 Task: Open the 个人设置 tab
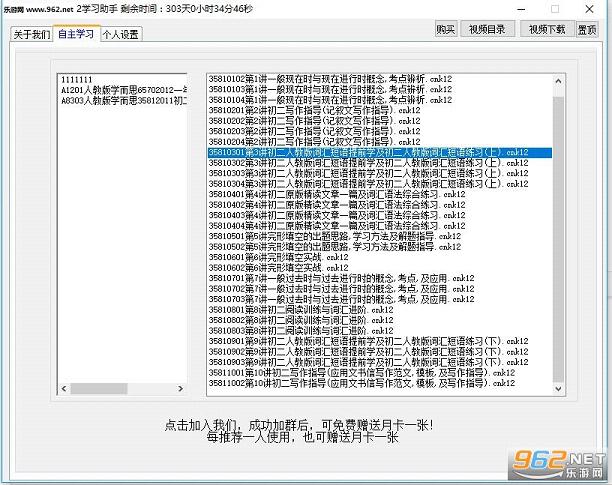[121, 34]
